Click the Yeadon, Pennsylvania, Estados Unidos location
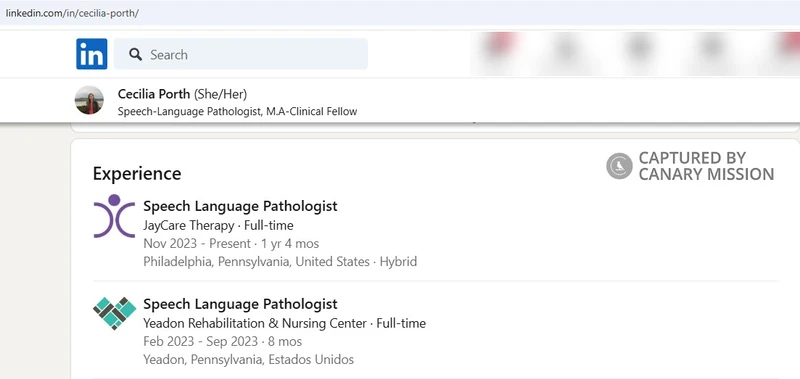Screen dimensions: 800x379 248,359
